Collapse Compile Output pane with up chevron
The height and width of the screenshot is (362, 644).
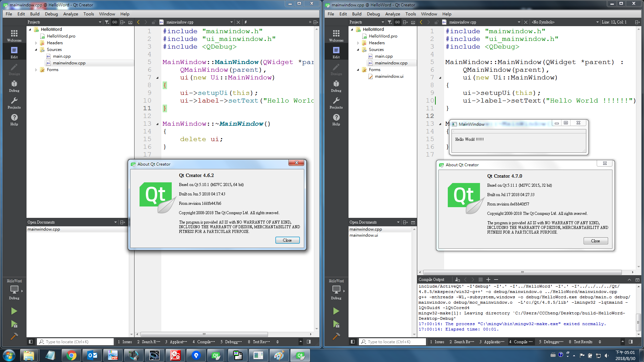[629, 280]
